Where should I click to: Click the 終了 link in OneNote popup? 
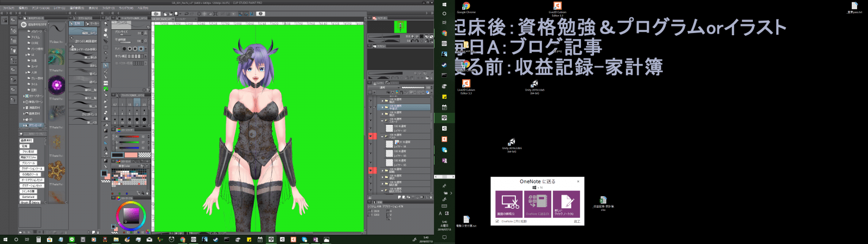pos(577,221)
